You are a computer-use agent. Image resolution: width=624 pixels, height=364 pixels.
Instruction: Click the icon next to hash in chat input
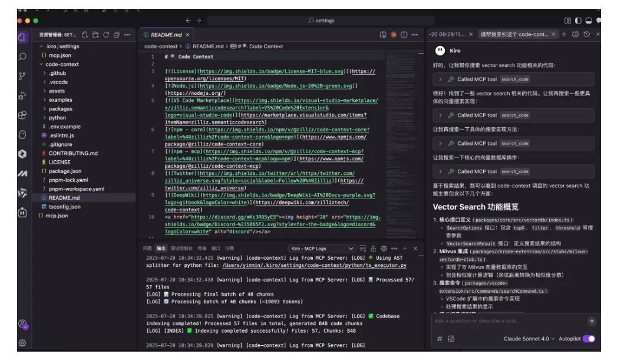click(x=451, y=339)
